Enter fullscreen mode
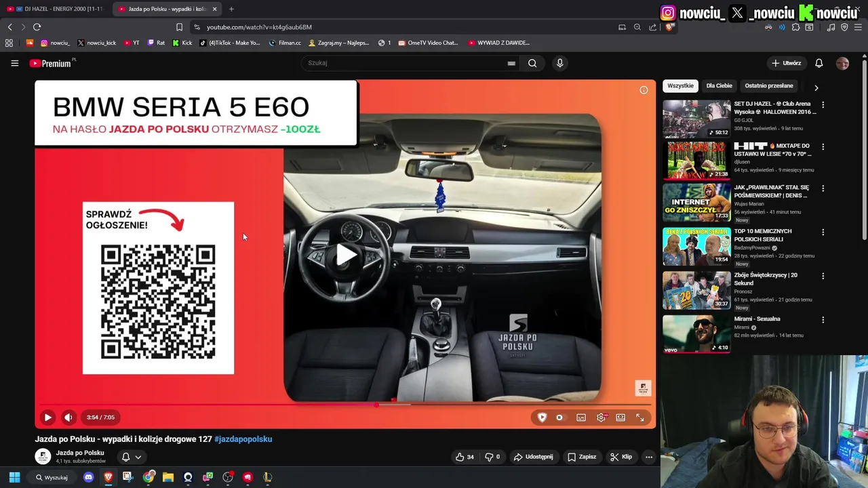 point(640,418)
